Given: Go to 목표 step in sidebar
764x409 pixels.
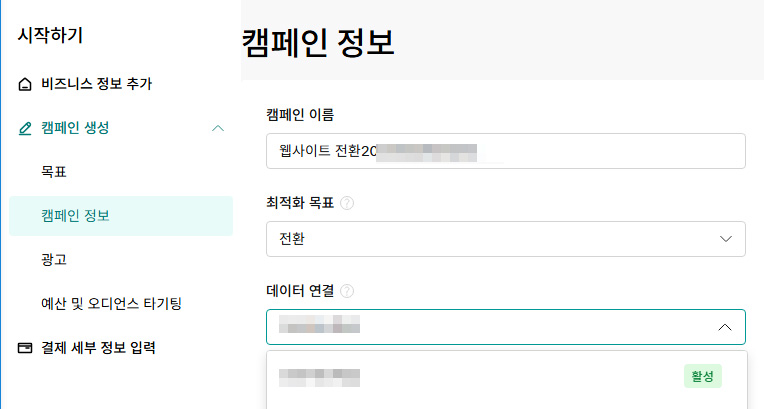Looking at the screenshot, I should click(54, 172).
